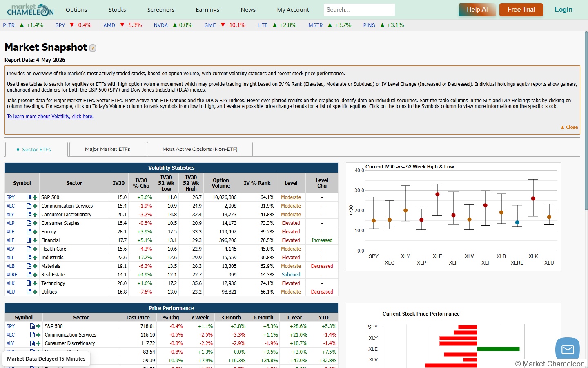Start a Free Trial
Viewport: 588px width, 368px height.
(521, 10)
